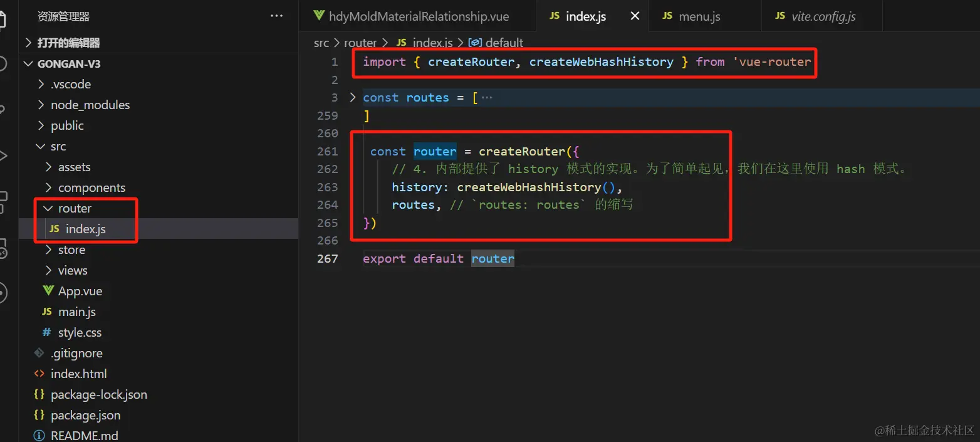Click line number 267 in gutter
Screen dimensions: 980x442
(327, 258)
